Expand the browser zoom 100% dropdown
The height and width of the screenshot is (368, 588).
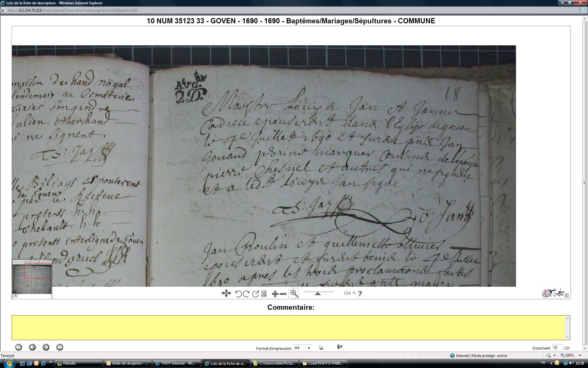tap(580, 355)
